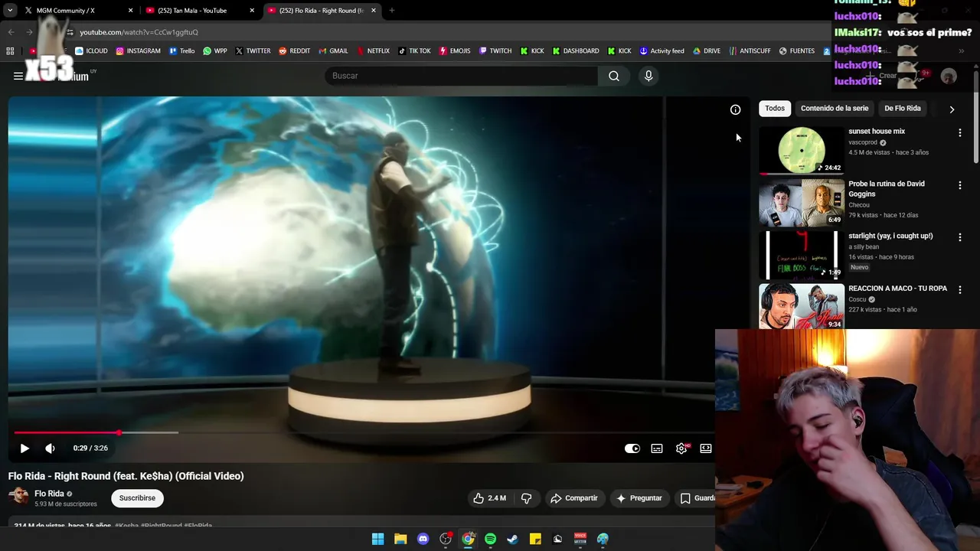Open the video info card icon
The image size is (980, 551).
click(x=735, y=109)
